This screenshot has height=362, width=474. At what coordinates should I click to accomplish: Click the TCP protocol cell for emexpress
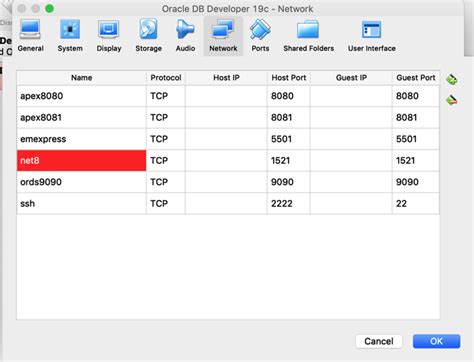(166, 139)
